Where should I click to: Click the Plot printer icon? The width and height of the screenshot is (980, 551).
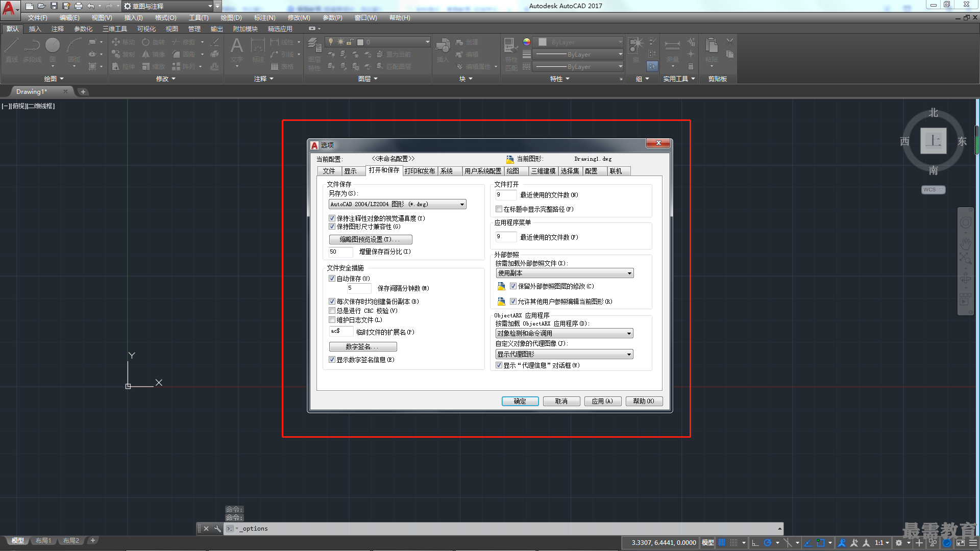pyautogui.click(x=79, y=6)
